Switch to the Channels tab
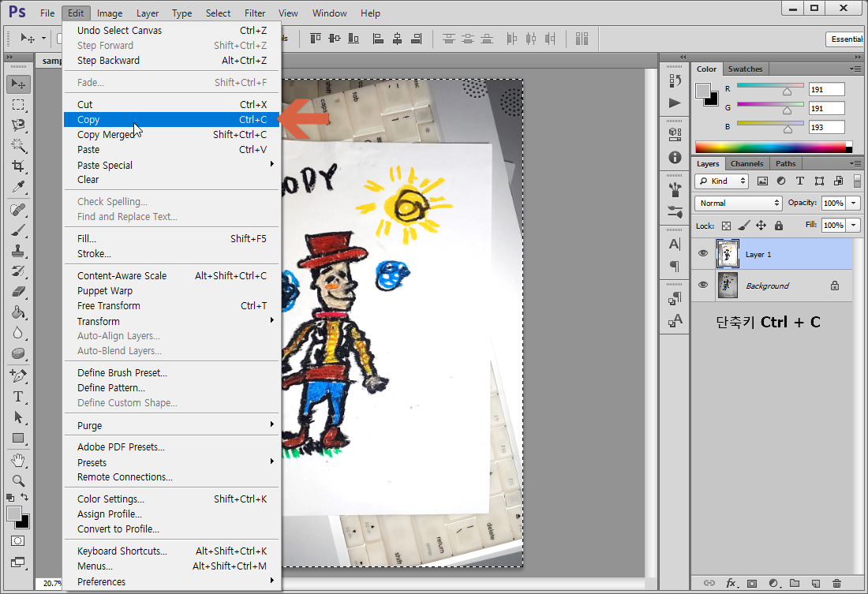The height and width of the screenshot is (594, 868). (746, 164)
